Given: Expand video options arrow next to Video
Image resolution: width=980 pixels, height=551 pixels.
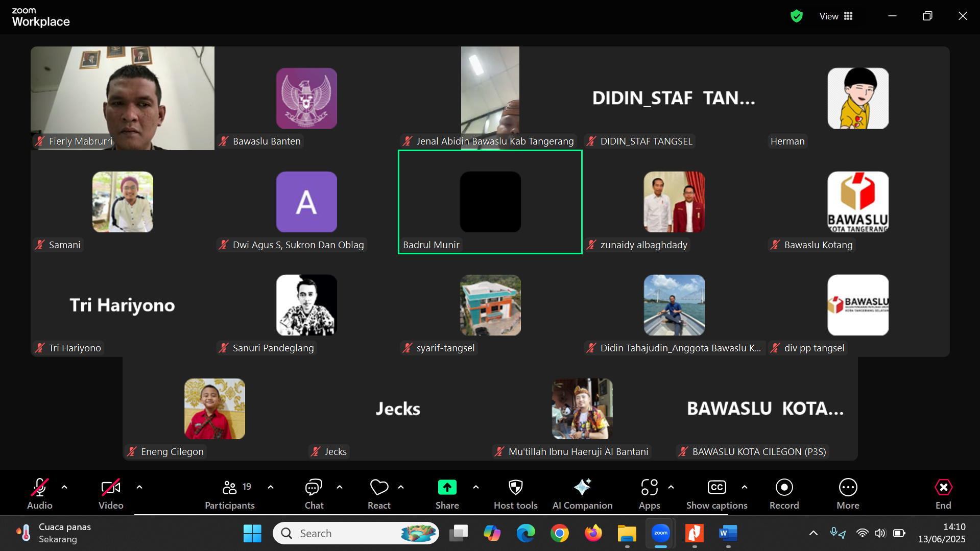Looking at the screenshot, I should pyautogui.click(x=139, y=487).
